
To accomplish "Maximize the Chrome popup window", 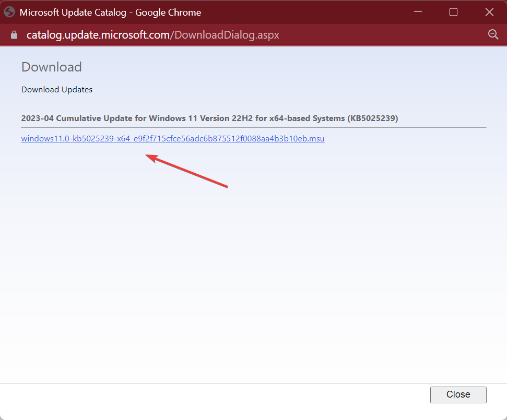I will pyautogui.click(x=453, y=12).
